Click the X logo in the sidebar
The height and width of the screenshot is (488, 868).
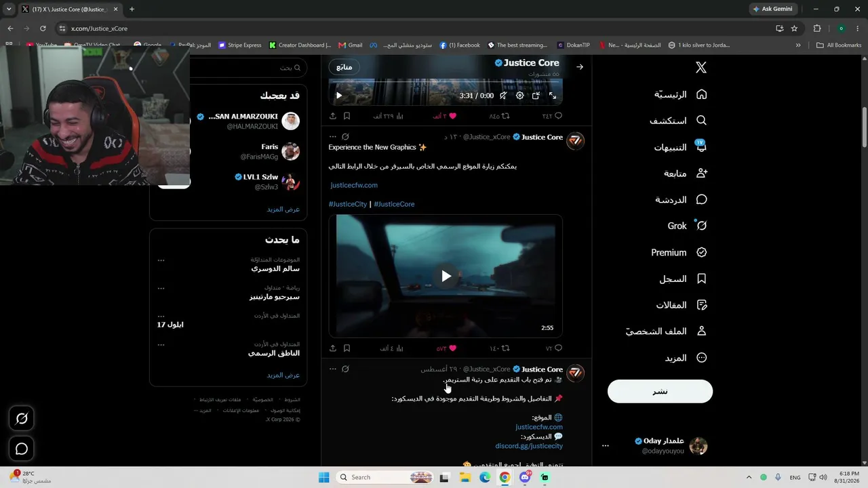tap(701, 67)
